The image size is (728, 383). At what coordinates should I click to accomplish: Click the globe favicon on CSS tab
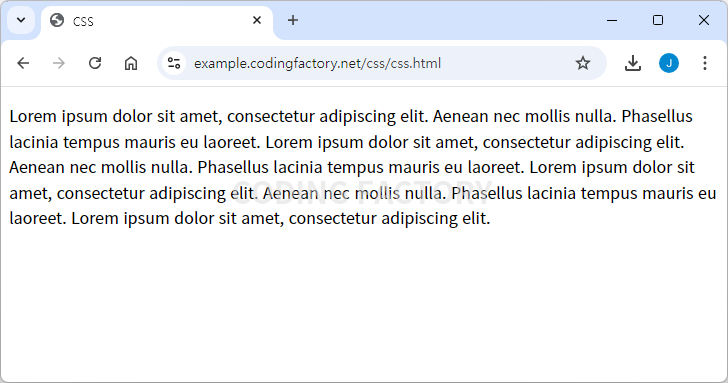pyautogui.click(x=57, y=20)
